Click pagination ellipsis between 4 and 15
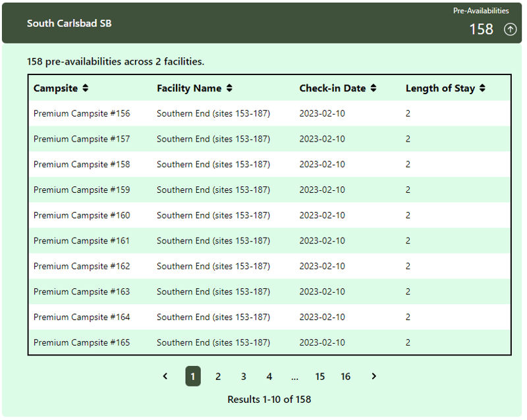527x420 pixels. click(x=294, y=378)
